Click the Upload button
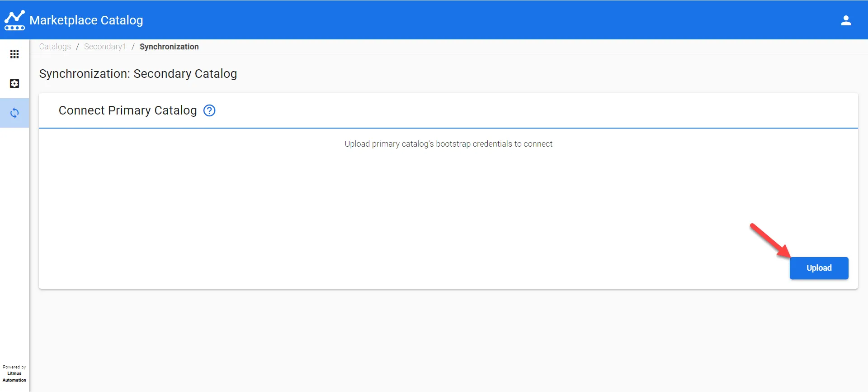Image resolution: width=868 pixels, height=392 pixels. 819,268
